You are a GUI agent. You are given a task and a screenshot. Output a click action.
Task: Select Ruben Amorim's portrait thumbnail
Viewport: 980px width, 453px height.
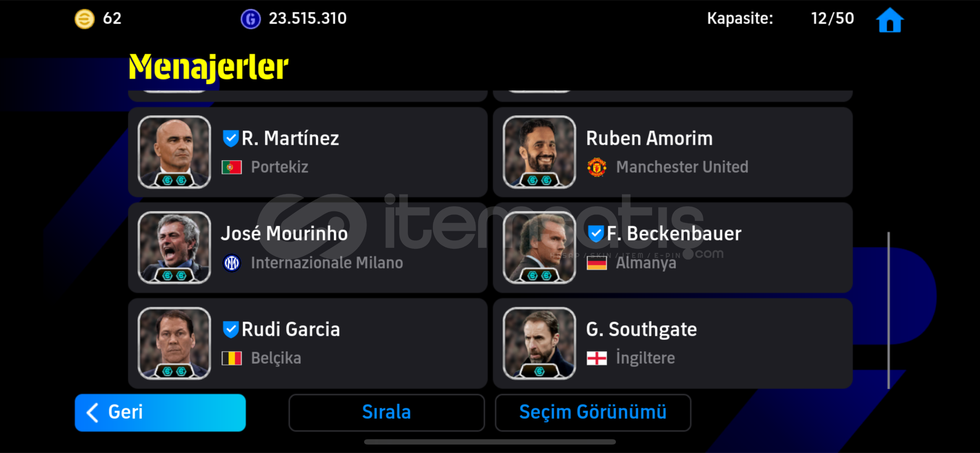pyautogui.click(x=539, y=152)
